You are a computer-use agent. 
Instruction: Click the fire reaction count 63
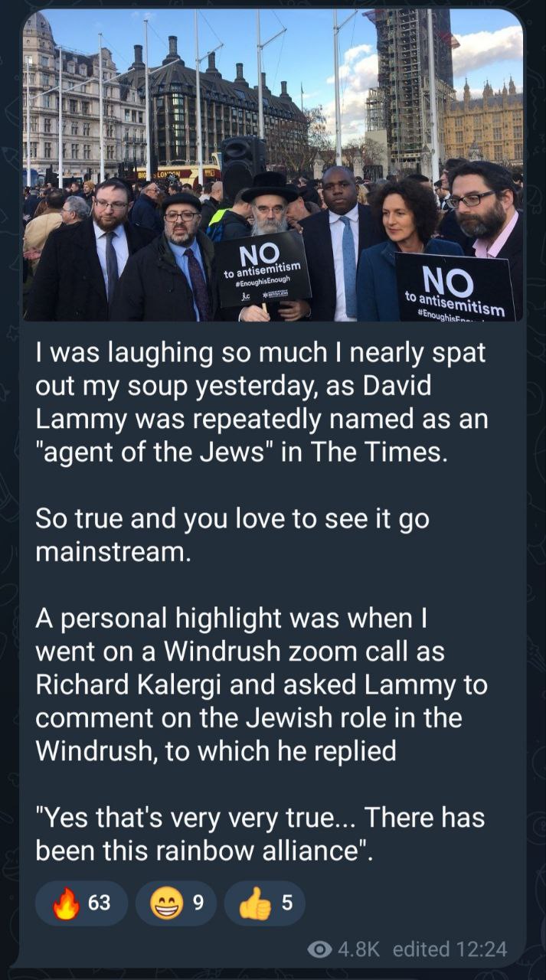[x=100, y=903]
